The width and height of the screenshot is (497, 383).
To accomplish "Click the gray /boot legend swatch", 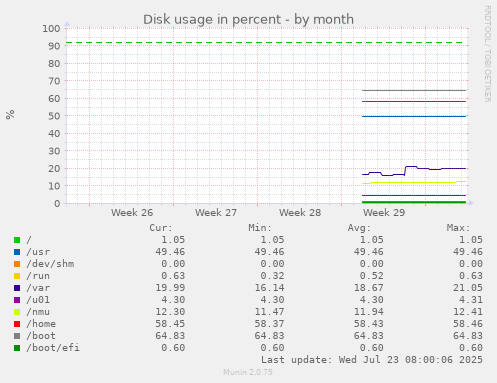I will 17,336.
